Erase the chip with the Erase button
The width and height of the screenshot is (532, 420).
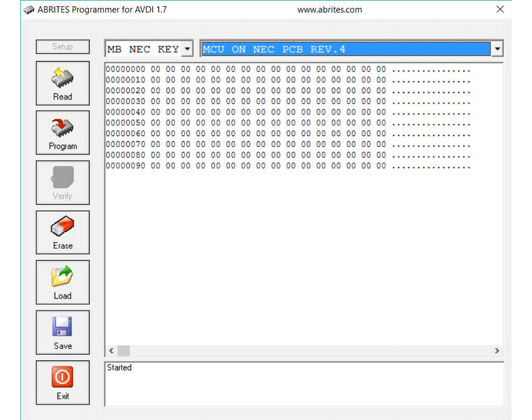coord(63,233)
